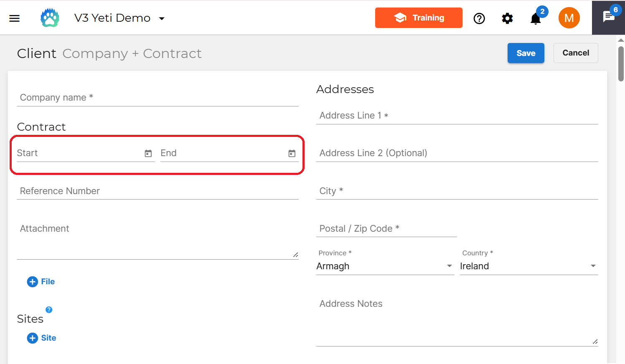Open the Start date calendar picker
This screenshot has width=625, height=364.
click(x=148, y=153)
